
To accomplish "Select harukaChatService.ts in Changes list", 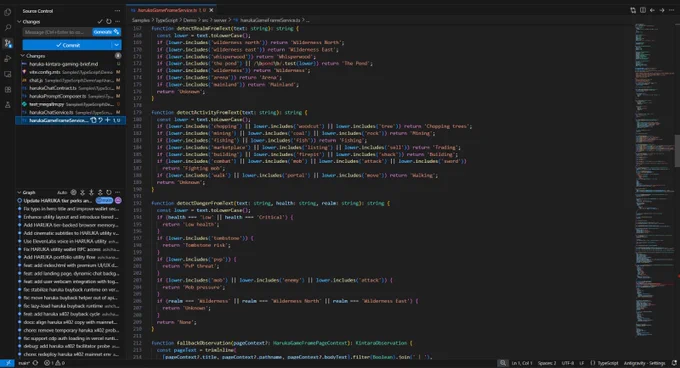I will pyautogui.click(x=71, y=112).
